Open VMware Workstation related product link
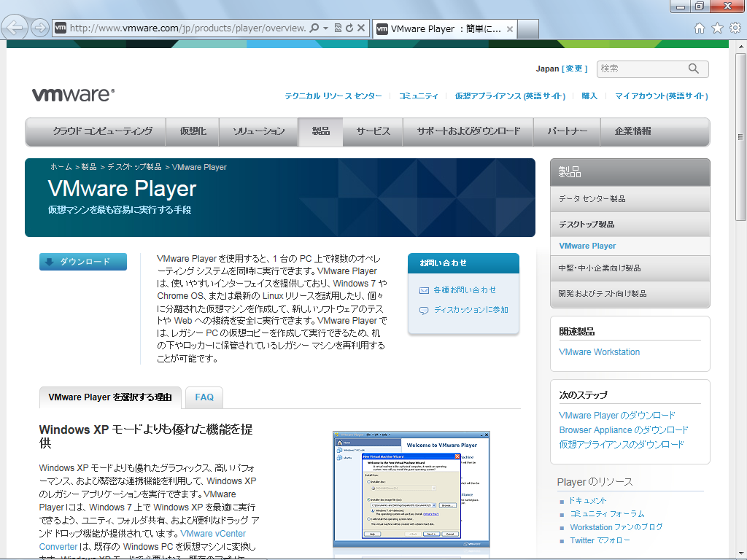 coord(599,352)
